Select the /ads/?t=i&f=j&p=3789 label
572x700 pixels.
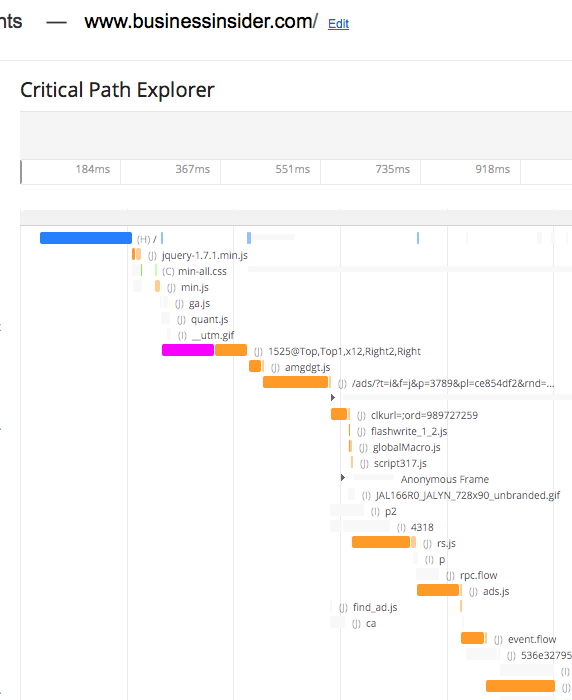pos(453,383)
